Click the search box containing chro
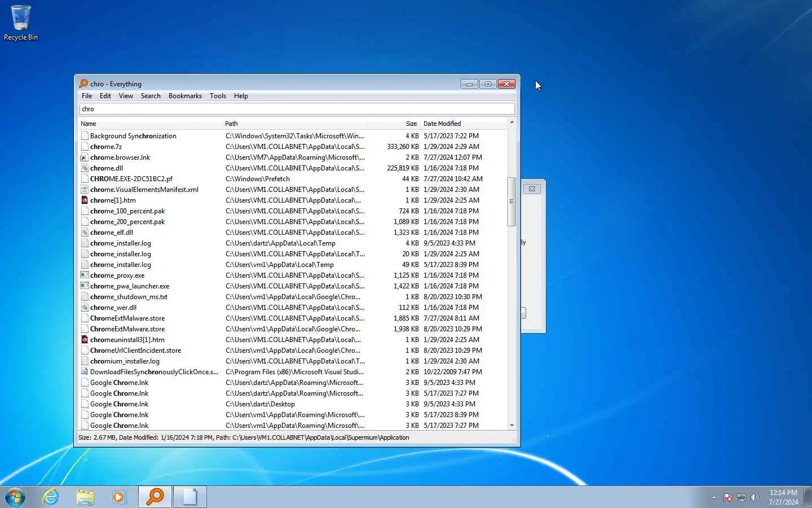This screenshot has width=812, height=508. [297, 109]
